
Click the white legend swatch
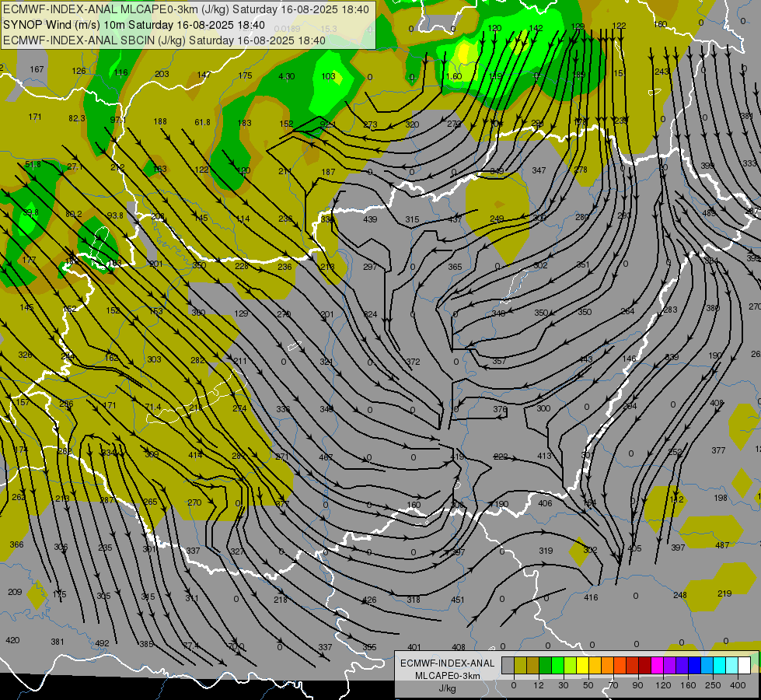tap(745, 666)
